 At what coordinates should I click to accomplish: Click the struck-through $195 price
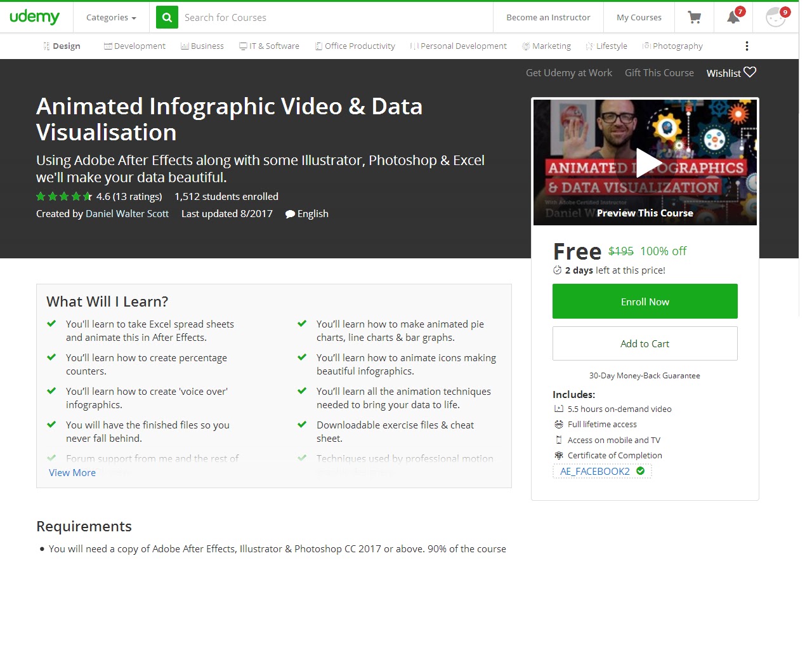coord(621,251)
